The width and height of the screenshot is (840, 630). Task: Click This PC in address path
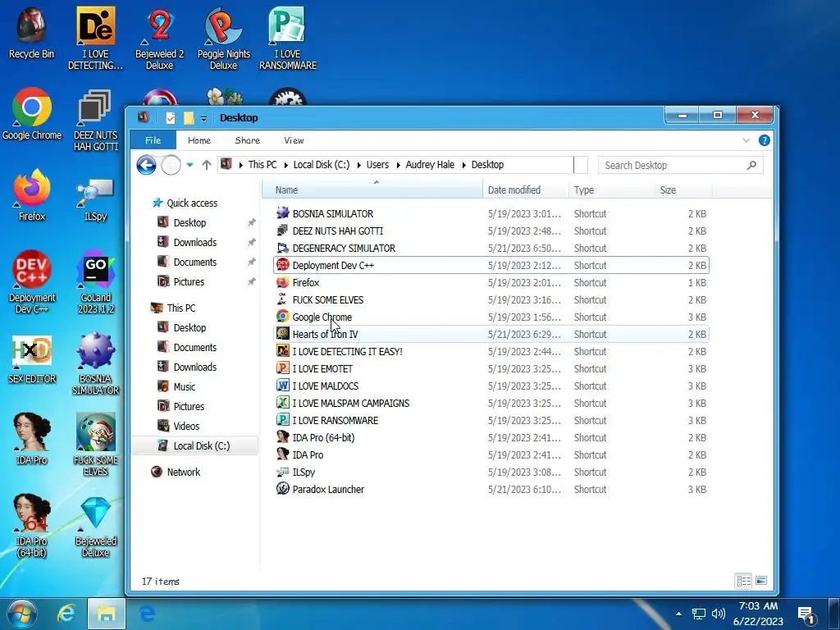pos(262,165)
